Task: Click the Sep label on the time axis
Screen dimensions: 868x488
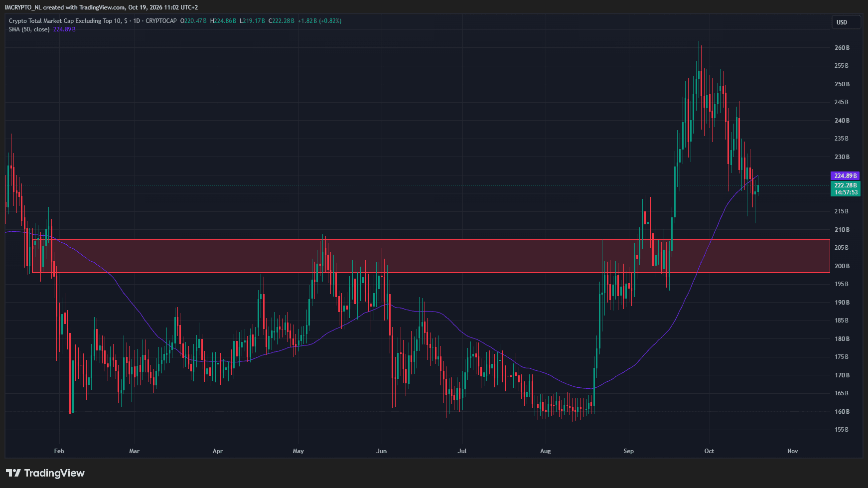Action: [629, 451]
